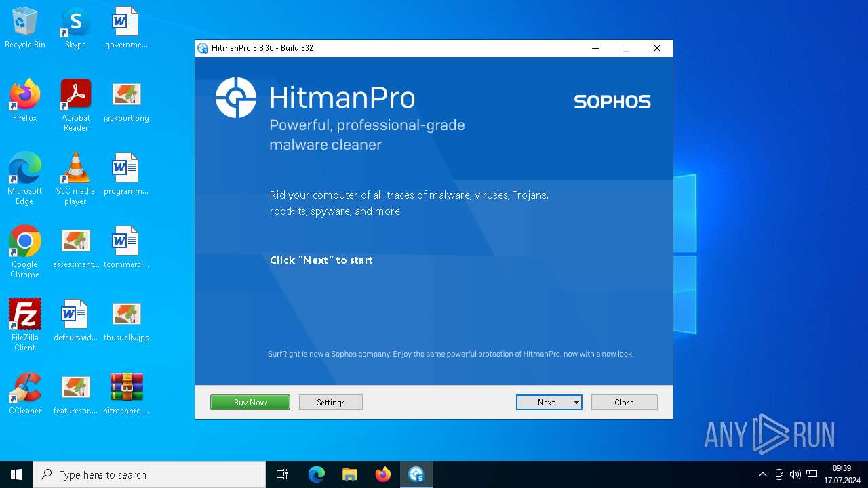Select the CCleaner desktop shortcut

point(25,394)
